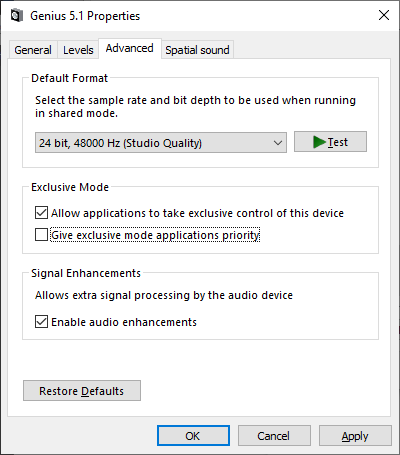Click the 'Enable audio enhancements' label text
This screenshot has width=400, height=455.
[x=124, y=322]
